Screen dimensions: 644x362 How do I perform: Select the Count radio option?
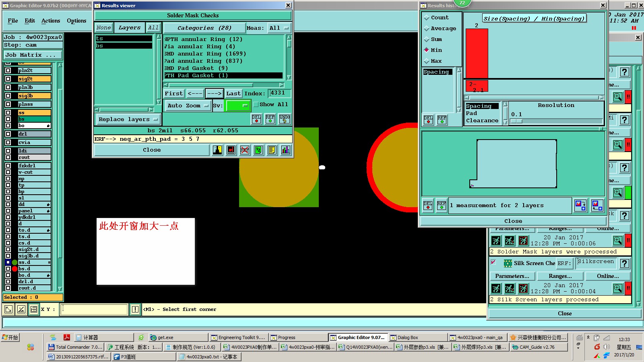[427, 18]
